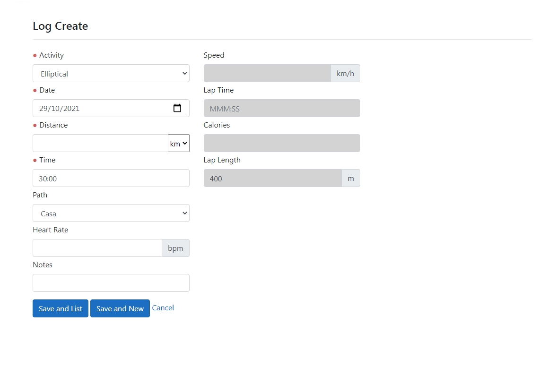The width and height of the screenshot is (539, 392).
Task: Select the Speed input field
Action: tap(267, 74)
